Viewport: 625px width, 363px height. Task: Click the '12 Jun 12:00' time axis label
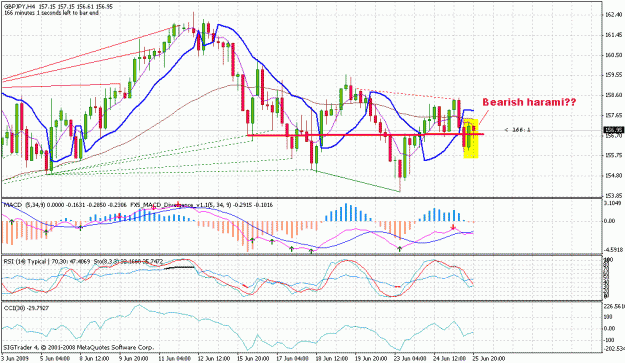tap(214, 358)
